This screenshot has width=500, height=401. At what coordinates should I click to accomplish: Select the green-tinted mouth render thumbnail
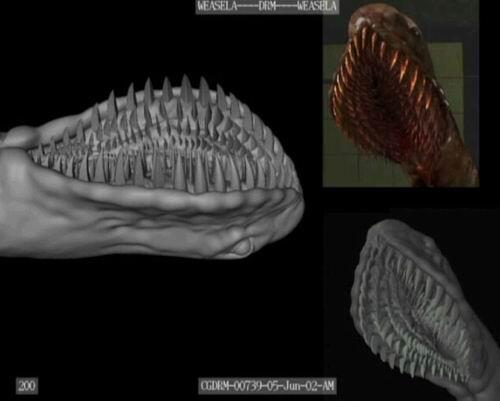(412, 307)
